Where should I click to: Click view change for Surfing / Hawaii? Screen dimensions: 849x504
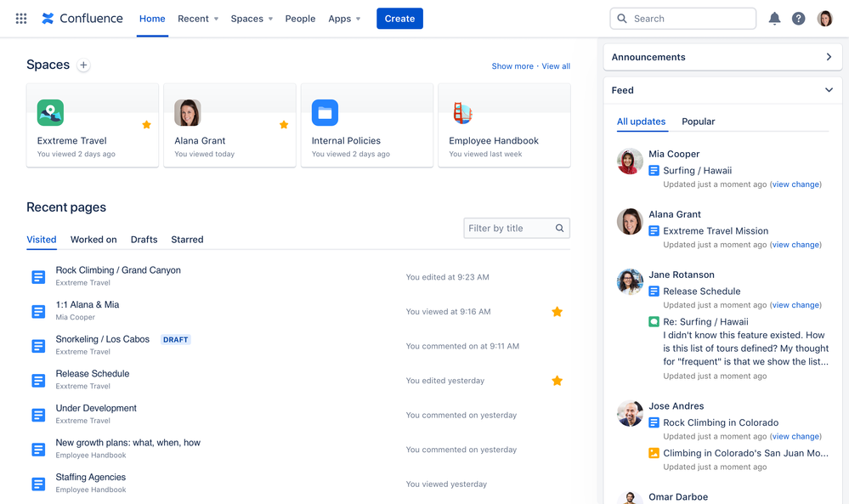point(795,184)
